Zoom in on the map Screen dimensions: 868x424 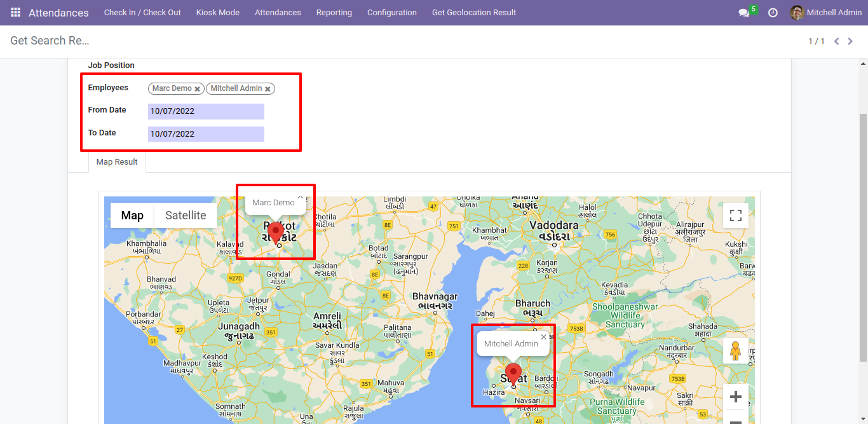coord(736,397)
